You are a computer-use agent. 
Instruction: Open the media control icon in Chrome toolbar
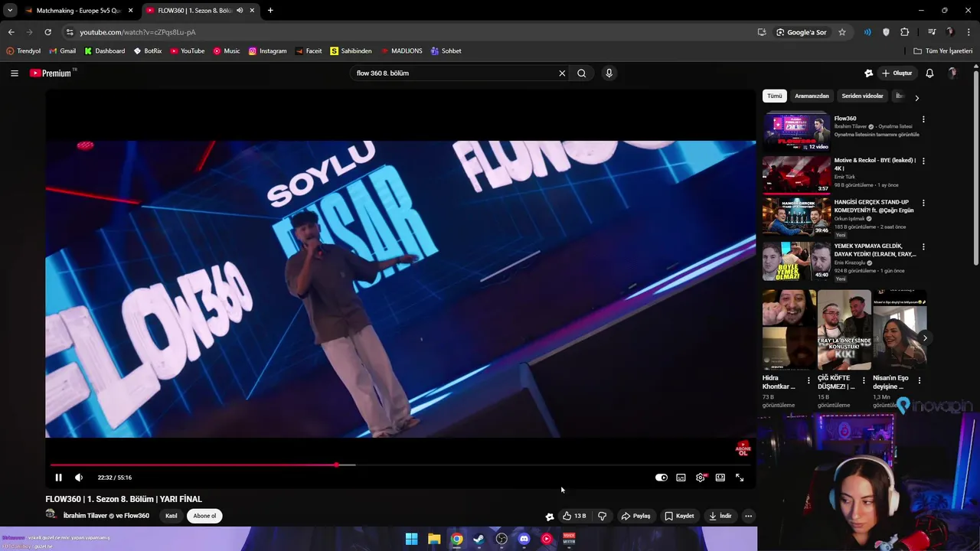pyautogui.click(x=932, y=32)
